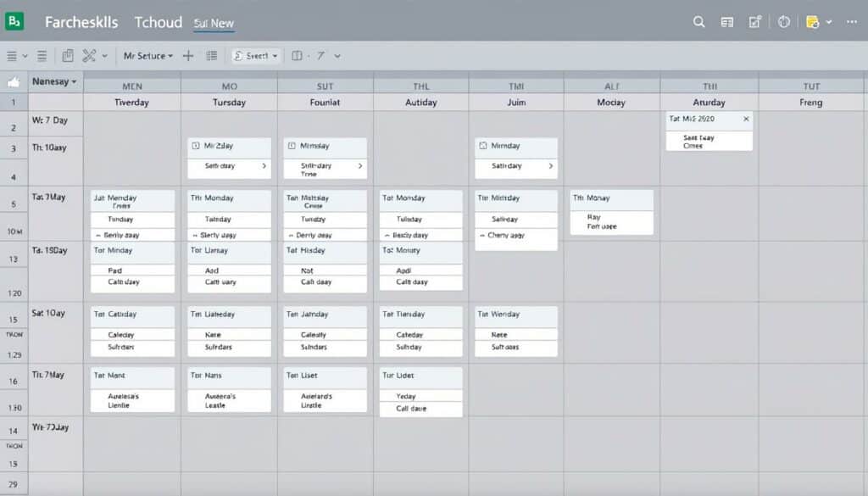Click the clock icon on Founiat column's Mimday card
The image size is (868, 496).
click(292, 146)
